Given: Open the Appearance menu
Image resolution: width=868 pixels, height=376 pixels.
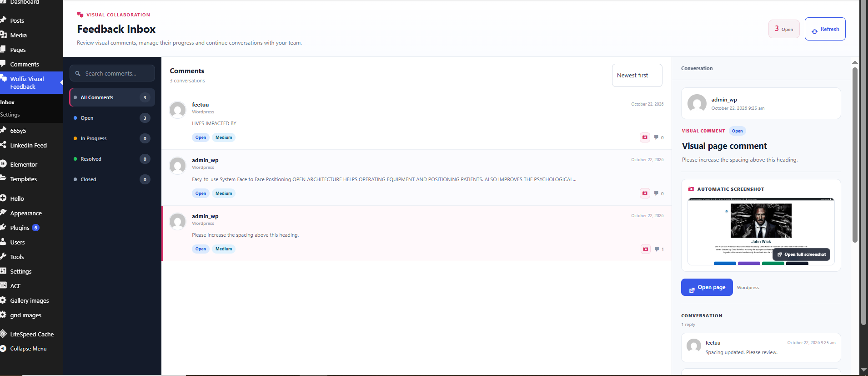Looking at the screenshot, I should pos(31,213).
